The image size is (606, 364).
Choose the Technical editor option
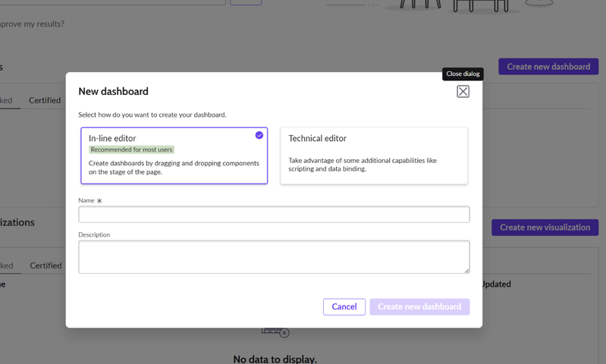click(373, 155)
